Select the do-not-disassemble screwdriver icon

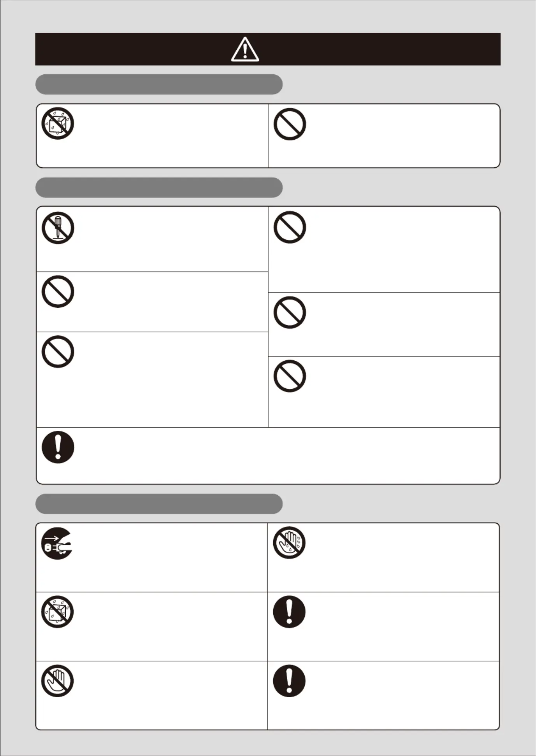tap(58, 228)
